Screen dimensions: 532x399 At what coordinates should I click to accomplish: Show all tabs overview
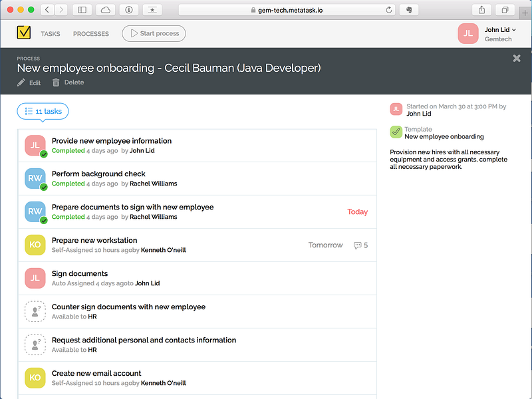tap(505, 10)
